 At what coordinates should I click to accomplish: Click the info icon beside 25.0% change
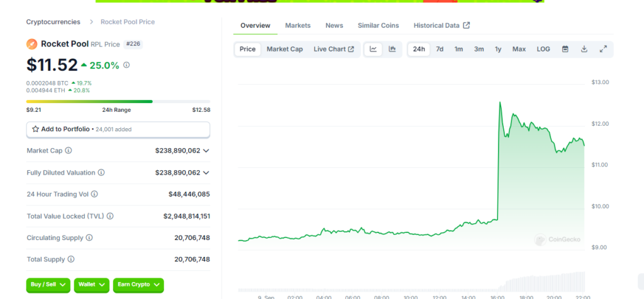point(126,65)
